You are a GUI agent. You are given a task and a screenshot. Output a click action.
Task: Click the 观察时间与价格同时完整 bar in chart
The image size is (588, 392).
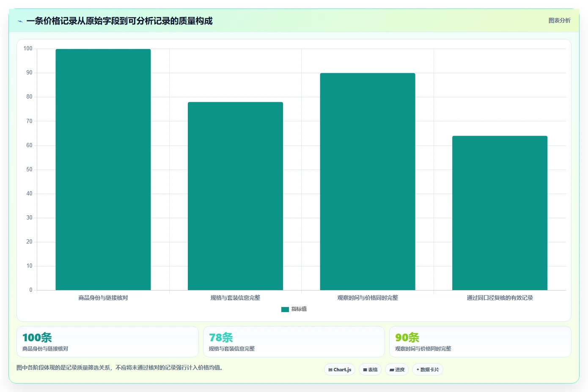368,181
